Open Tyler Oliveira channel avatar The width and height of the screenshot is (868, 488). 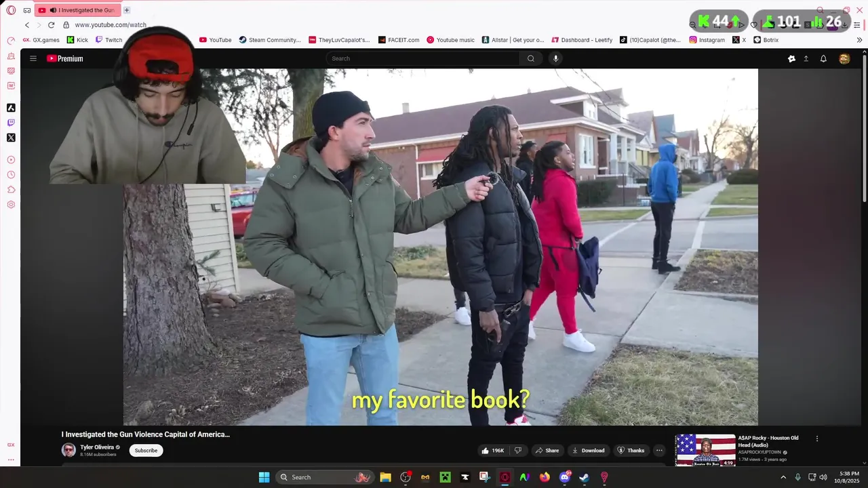[x=68, y=450]
